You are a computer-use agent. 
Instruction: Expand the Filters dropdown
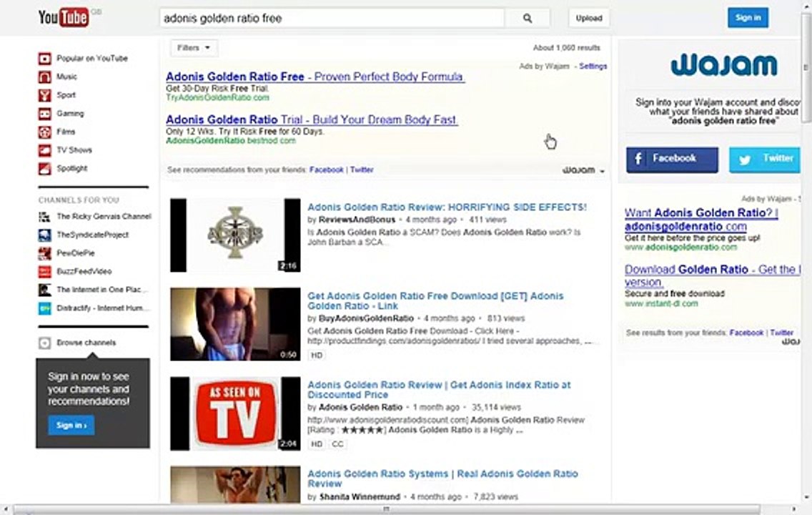coord(194,48)
